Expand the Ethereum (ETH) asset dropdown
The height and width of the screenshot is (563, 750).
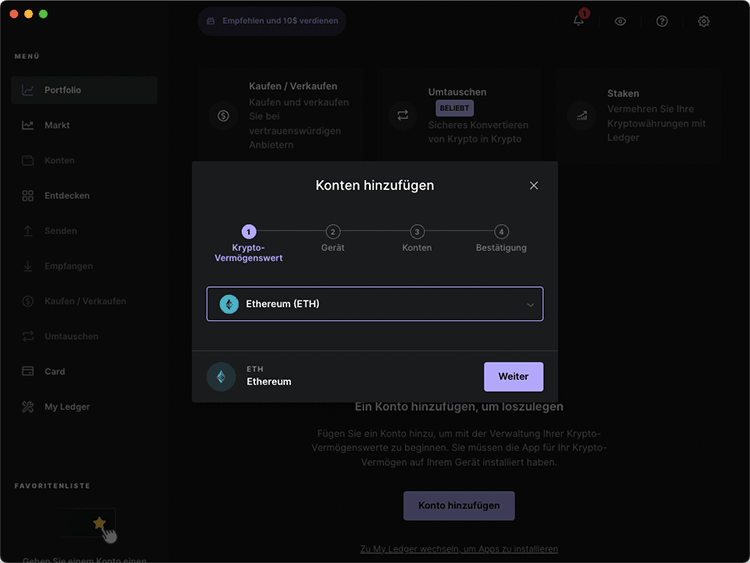[x=375, y=304]
